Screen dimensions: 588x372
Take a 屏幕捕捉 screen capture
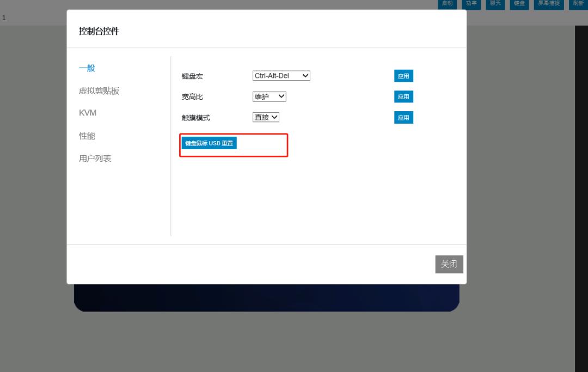548,4
